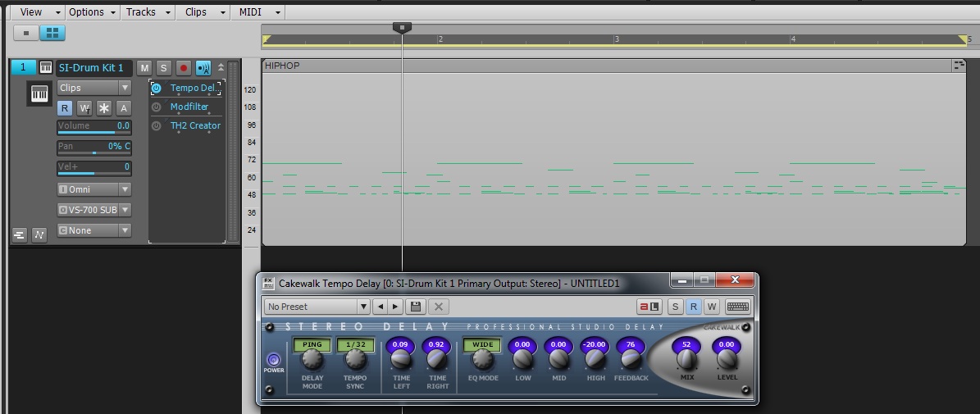This screenshot has height=414, width=980.
Task: Toggle plugin automation Read (R) button
Action: coord(693,307)
